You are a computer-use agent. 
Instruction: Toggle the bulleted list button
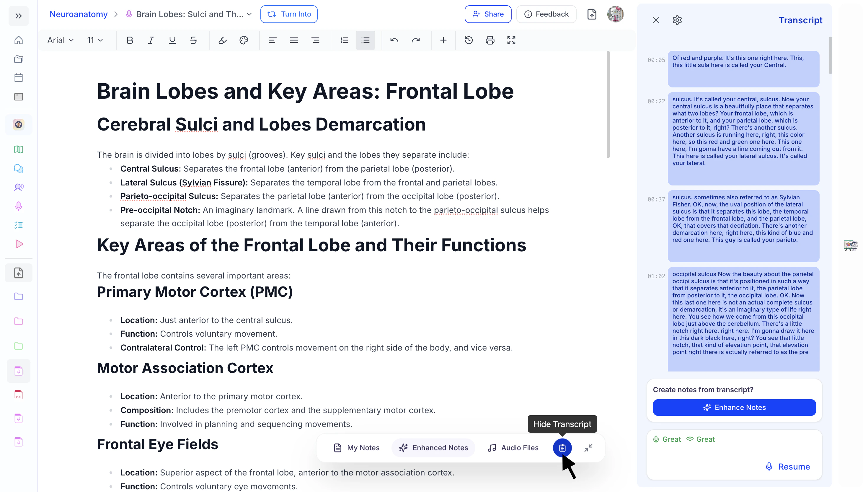365,40
